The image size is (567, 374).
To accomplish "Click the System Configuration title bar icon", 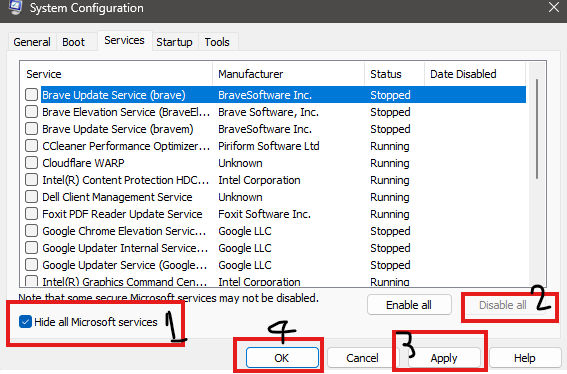I will pyautogui.click(x=16, y=7).
